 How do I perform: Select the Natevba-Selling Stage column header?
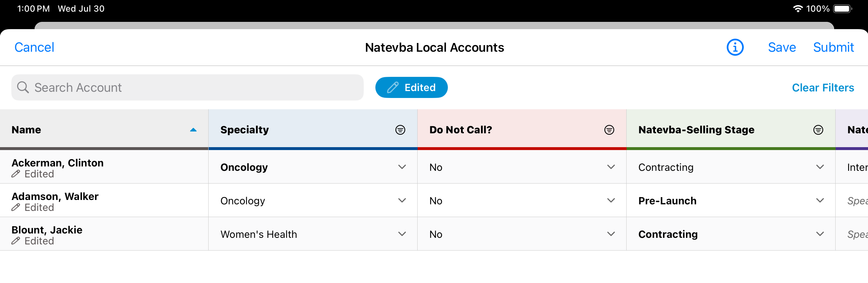(x=696, y=130)
